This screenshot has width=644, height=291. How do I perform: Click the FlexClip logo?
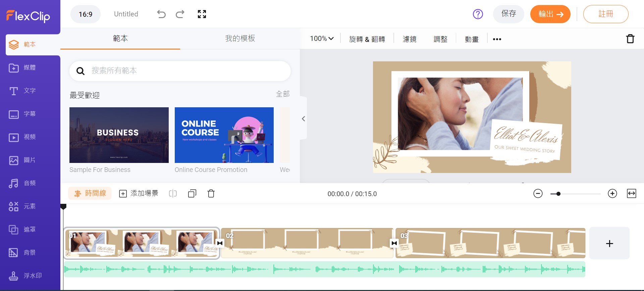click(28, 16)
